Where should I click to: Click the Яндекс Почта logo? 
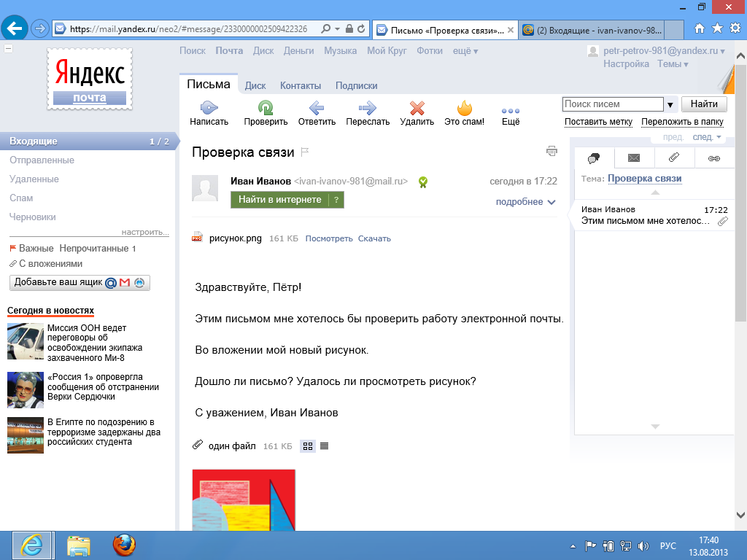[90, 79]
